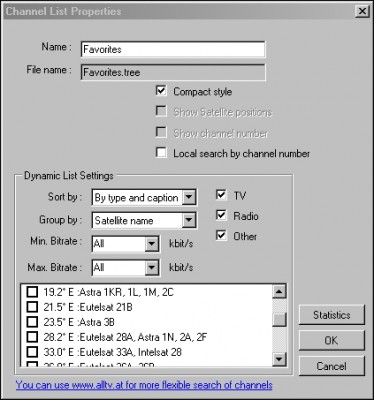
Task: Click into the Name field containing Favorites
Action: coord(173,49)
